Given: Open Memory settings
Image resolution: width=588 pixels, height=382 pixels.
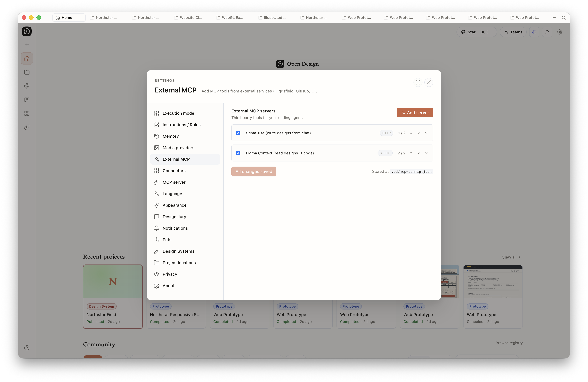Looking at the screenshot, I should (185, 136).
